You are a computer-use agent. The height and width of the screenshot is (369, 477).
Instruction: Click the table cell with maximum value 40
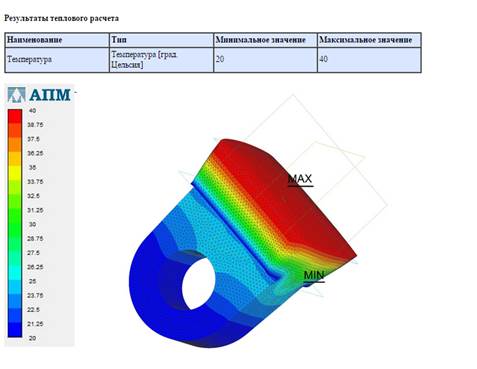coord(369,60)
